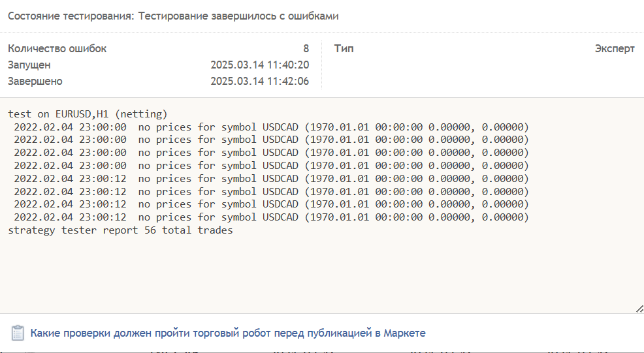
Task: Click the 'Тестирование завершилось с ошибками' status text
Action: point(238,15)
